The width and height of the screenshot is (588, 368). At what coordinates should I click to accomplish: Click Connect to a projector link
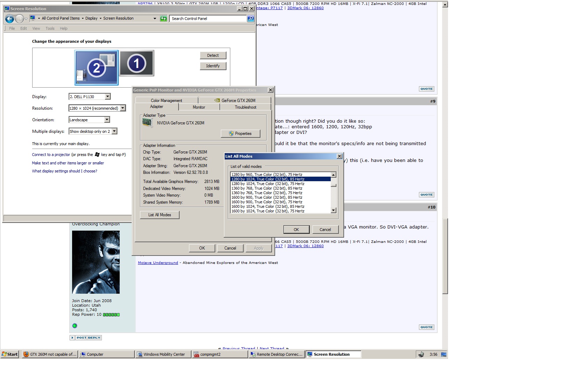pyautogui.click(x=51, y=155)
